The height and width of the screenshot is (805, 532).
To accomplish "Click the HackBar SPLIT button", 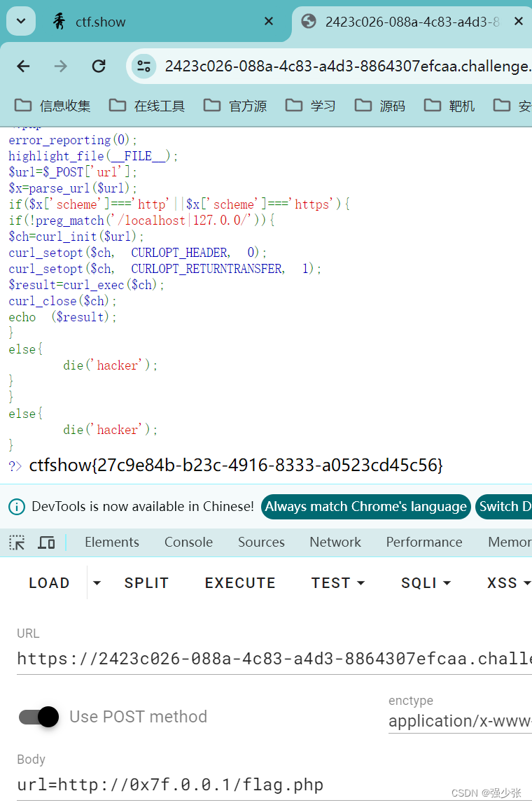I will (x=146, y=582).
